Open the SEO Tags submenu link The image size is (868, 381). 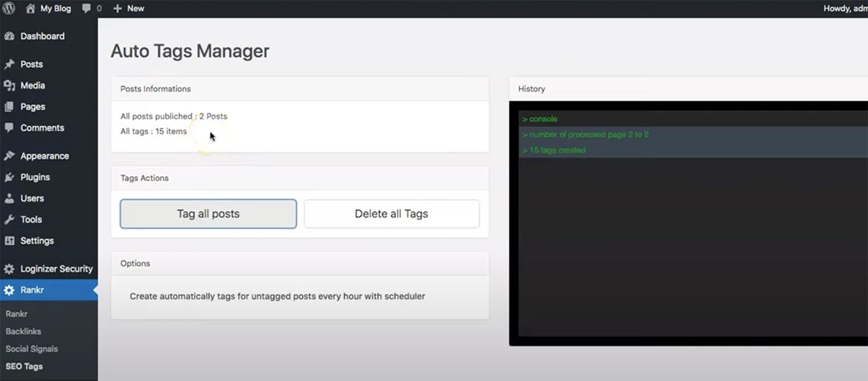[24, 366]
